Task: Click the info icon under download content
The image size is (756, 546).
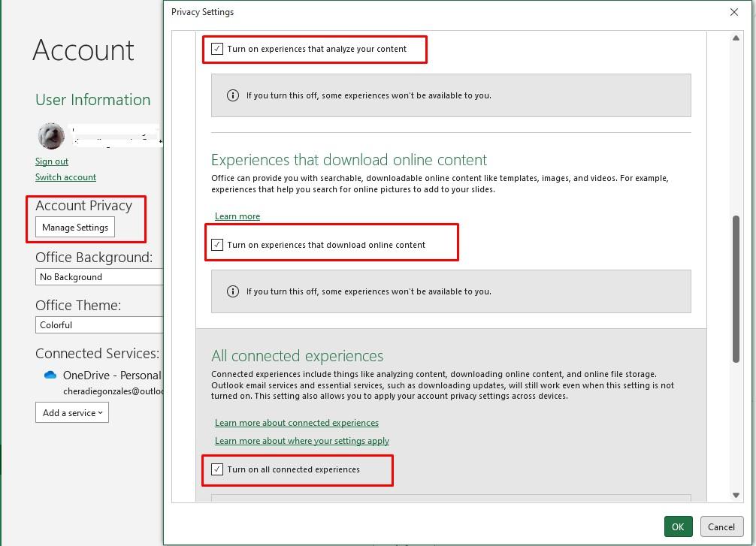Action: (233, 291)
